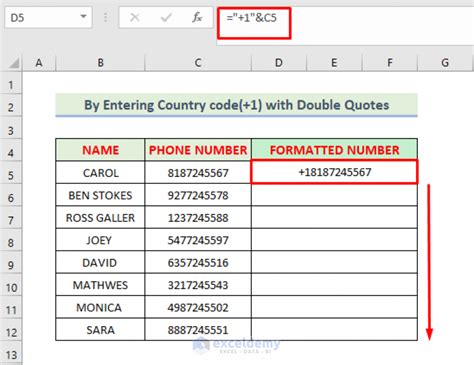
Task: Select empty formatted cell in SARA row
Action: click(x=334, y=329)
